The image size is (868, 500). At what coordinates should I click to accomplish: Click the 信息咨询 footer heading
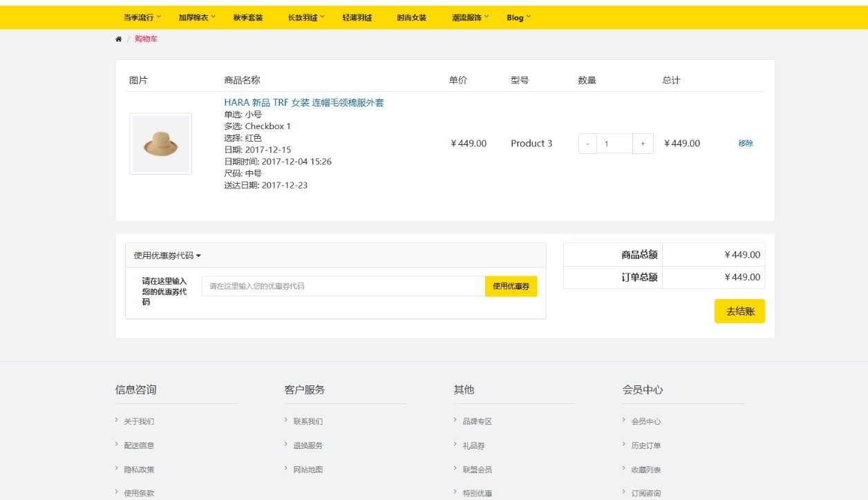click(135, 390)
